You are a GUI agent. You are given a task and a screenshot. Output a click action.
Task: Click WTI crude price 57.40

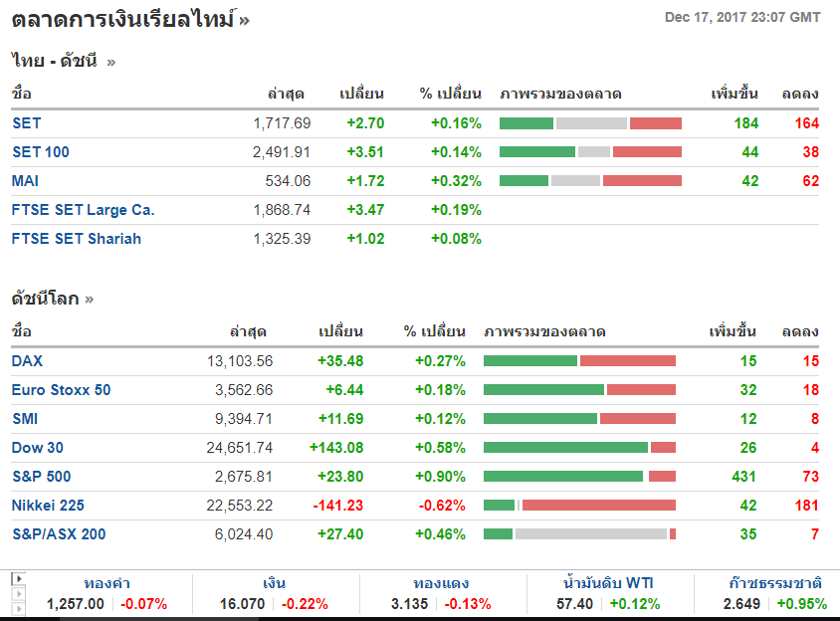coord(574,604)
